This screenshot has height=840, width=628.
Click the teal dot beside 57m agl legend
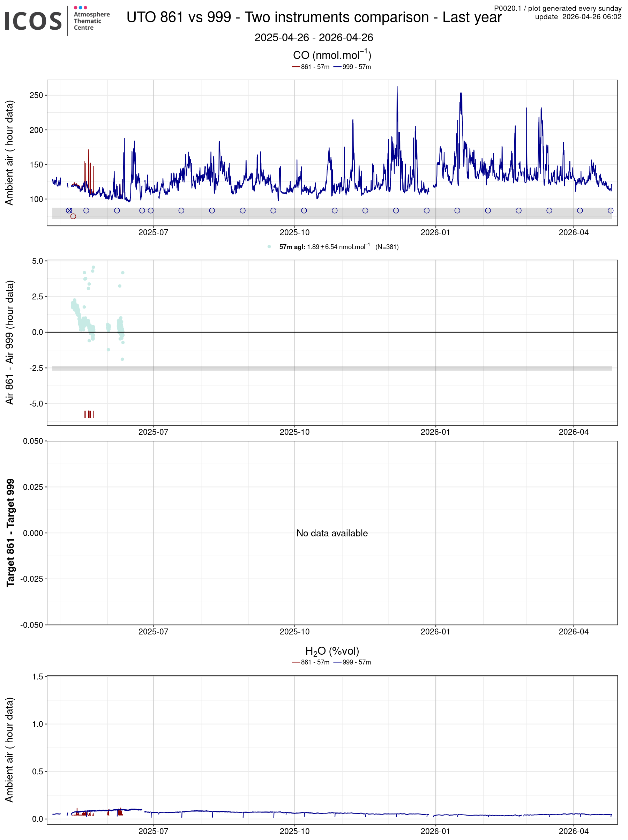point(269,247)
